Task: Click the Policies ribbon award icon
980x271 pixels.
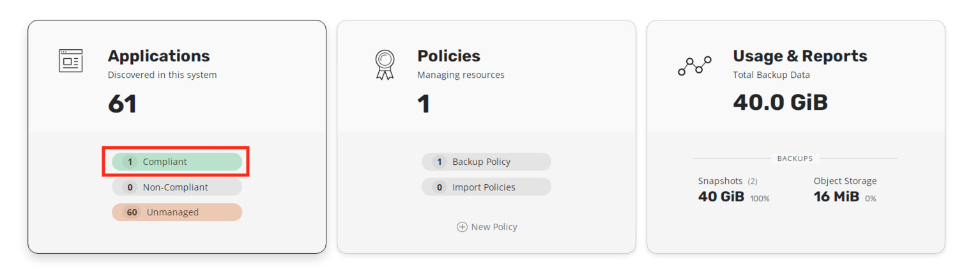Action: click(385, 65)
